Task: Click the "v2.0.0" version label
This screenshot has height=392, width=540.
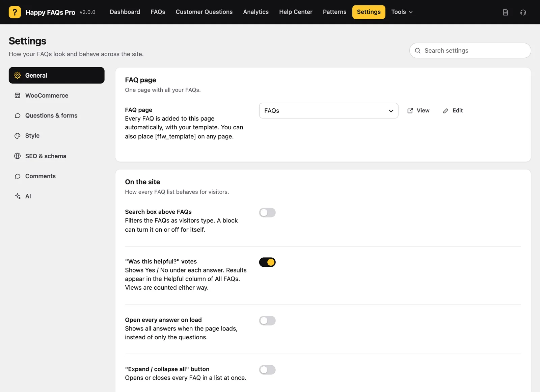Action: tap(87, 12)
